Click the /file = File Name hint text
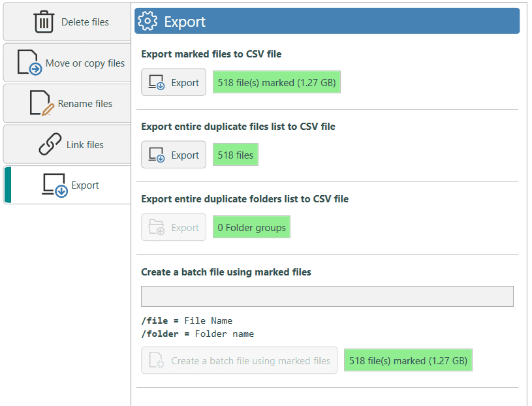532x406 pixels. [187, 320]
